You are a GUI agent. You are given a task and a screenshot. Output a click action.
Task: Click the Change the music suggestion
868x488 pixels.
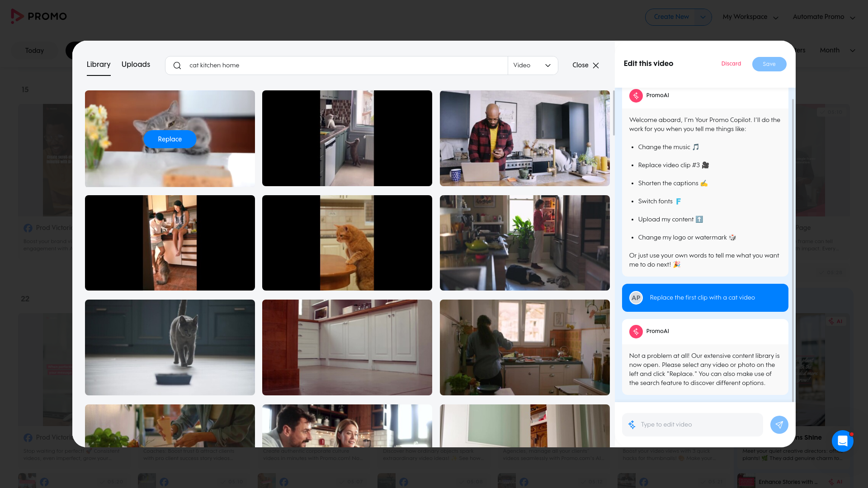[x=668, y=147]
